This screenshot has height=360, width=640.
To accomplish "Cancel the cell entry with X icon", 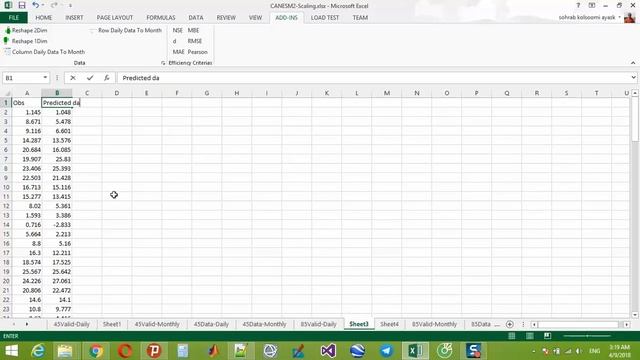I will pos(73,78).
